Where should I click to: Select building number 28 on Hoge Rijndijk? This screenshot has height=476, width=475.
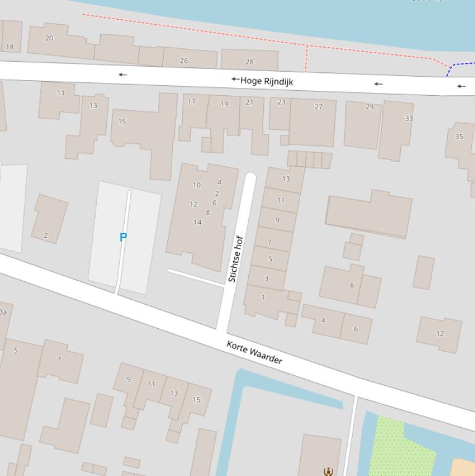(x=250, y=62)
